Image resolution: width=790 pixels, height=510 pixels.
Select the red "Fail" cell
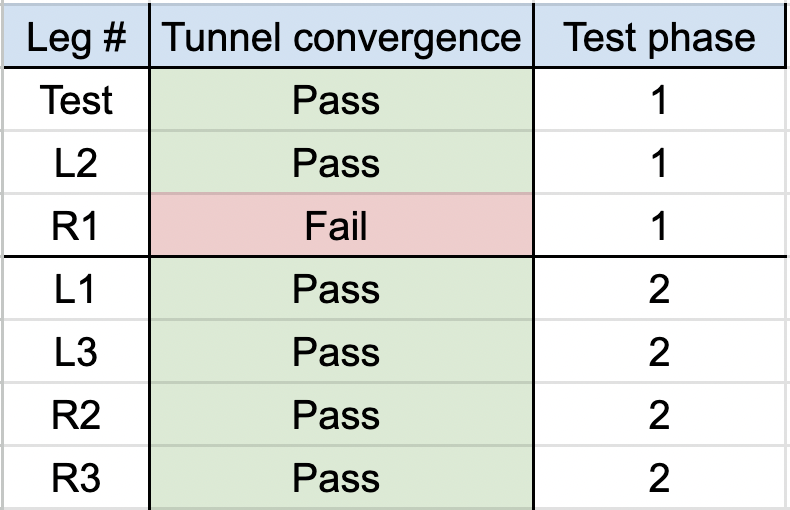340,226
